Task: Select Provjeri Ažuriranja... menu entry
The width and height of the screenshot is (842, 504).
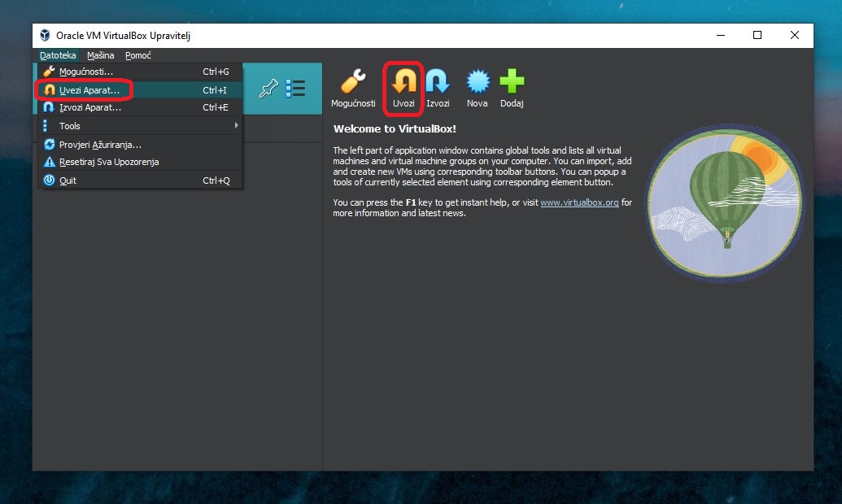Action: [100, 145]
